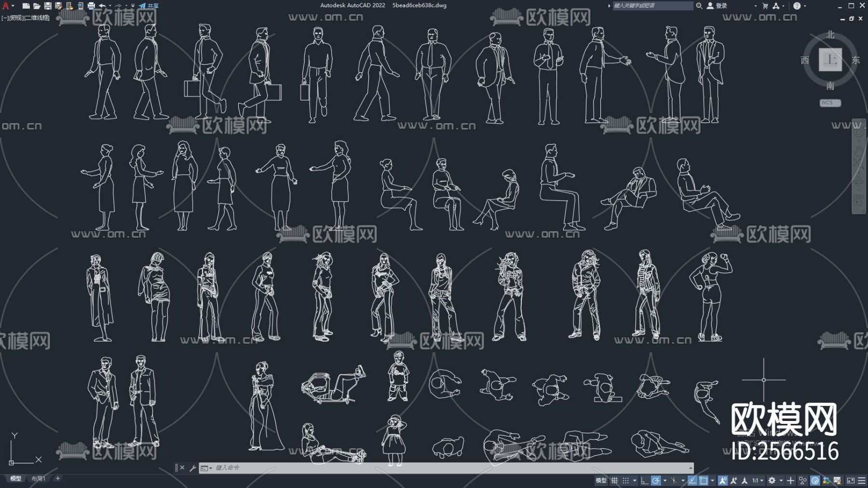Screen dimensions: 868x488
Task: Open workspace switching gear icon
Action: click(772, 480)
